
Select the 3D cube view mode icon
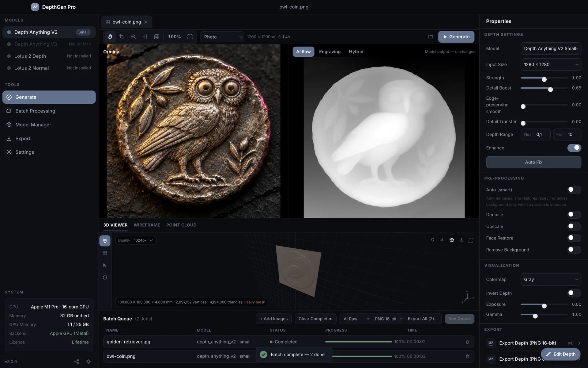click(105, 241)
